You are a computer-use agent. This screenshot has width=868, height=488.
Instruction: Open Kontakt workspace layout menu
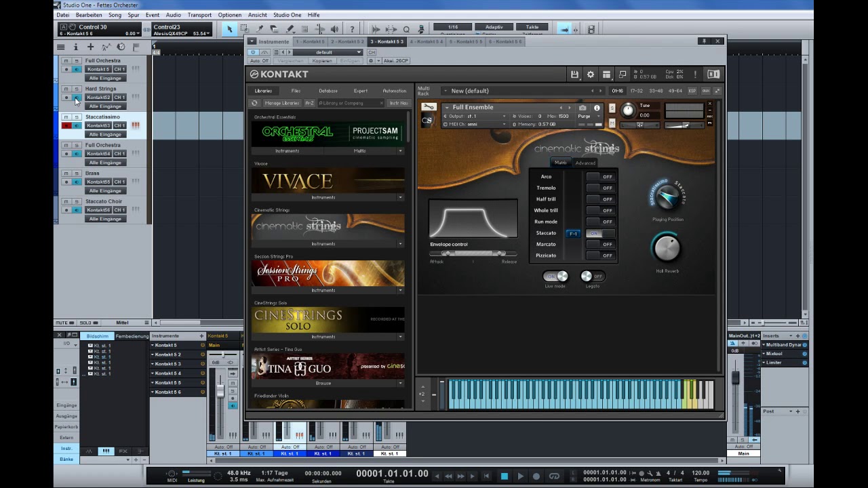(x=606, y=75)
